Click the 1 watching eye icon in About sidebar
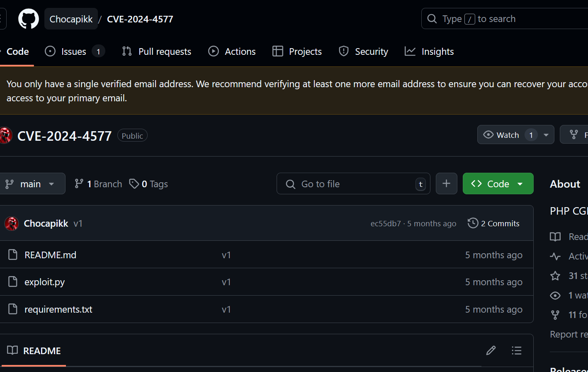The height and width of the screenshot is (372, 588). point(555,295)
